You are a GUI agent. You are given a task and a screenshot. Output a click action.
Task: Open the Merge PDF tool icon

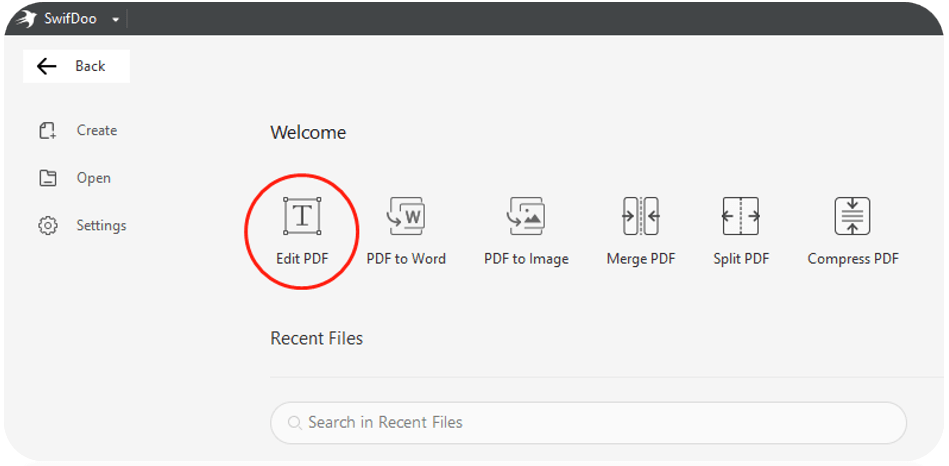click(x=641, y=216)
